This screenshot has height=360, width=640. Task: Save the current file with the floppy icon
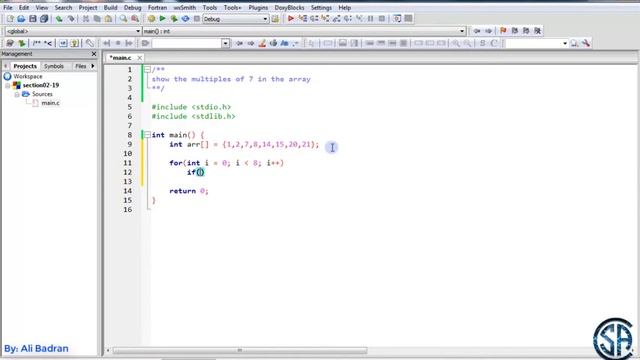coord(33,19)
